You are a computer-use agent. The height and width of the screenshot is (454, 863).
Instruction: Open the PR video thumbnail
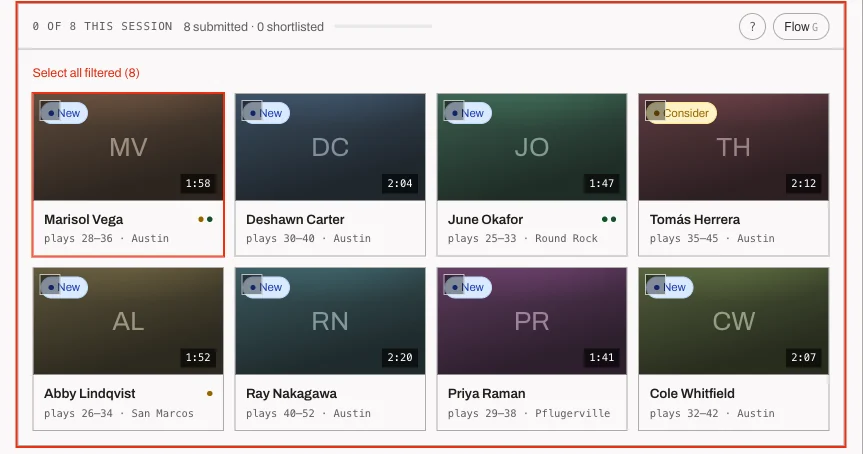coord(532,321)
